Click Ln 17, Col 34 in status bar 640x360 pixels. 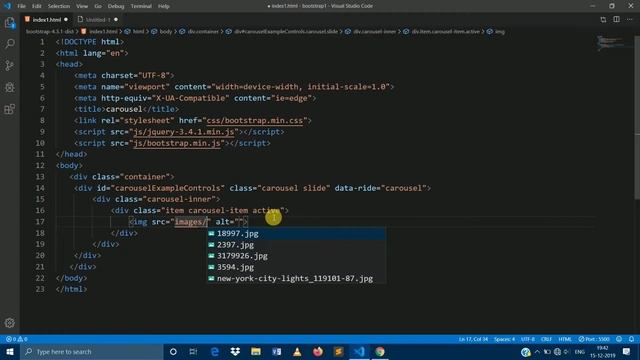pyautogui.click(x=473, y=339)
